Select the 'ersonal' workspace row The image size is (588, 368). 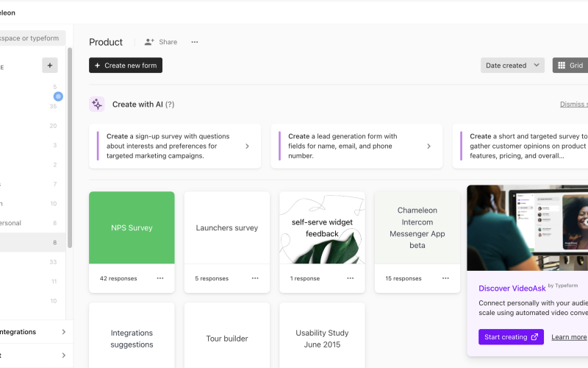(x=32, y=223)
